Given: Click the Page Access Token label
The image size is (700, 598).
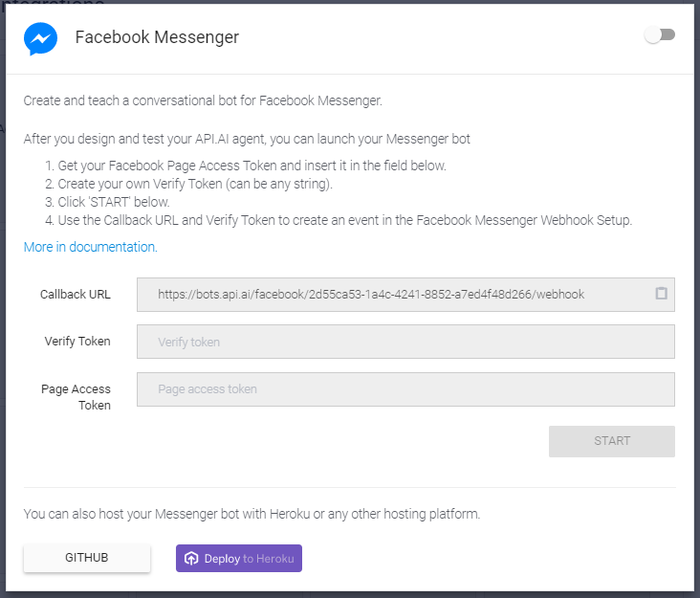Looking at the screenshot, I should 76,397.
